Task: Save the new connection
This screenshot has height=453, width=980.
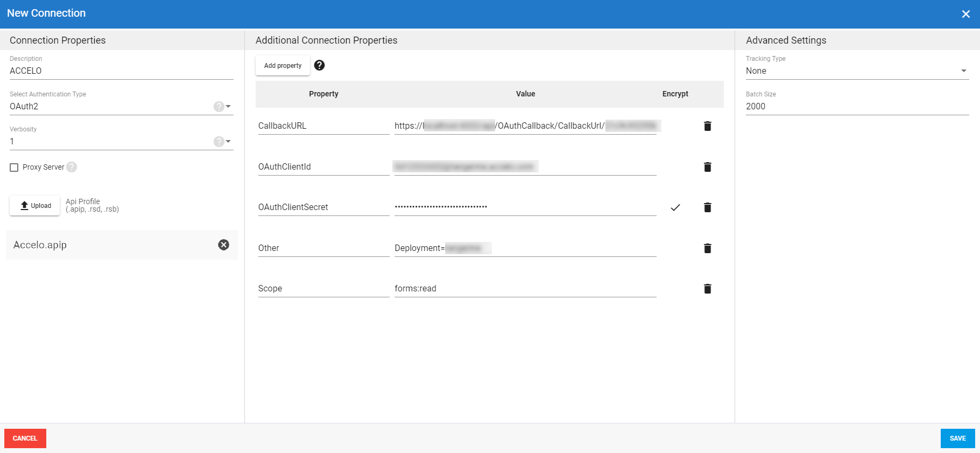Action: click(x=957, y=438)
